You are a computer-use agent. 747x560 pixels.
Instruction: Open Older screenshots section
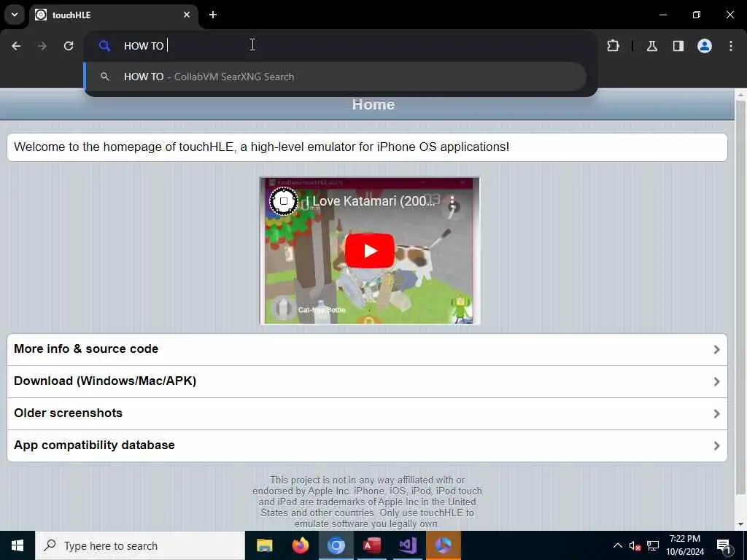click(x=367, y=413)
